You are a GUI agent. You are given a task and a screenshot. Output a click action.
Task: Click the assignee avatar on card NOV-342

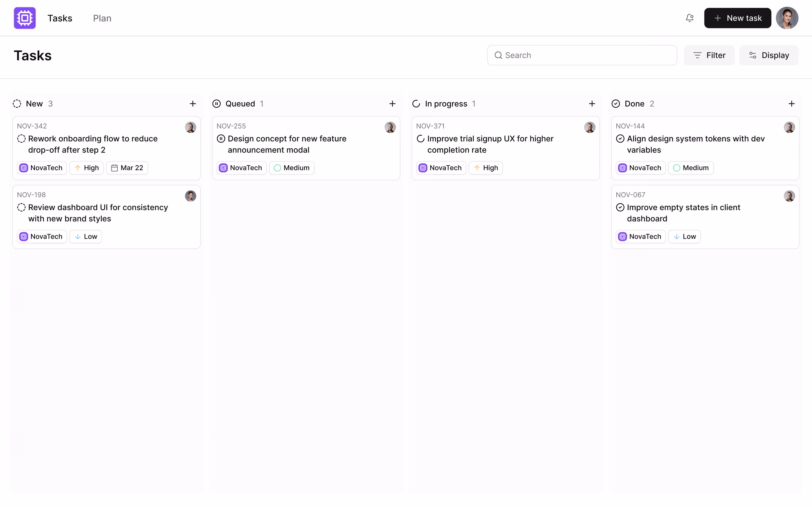pos(190,128)
